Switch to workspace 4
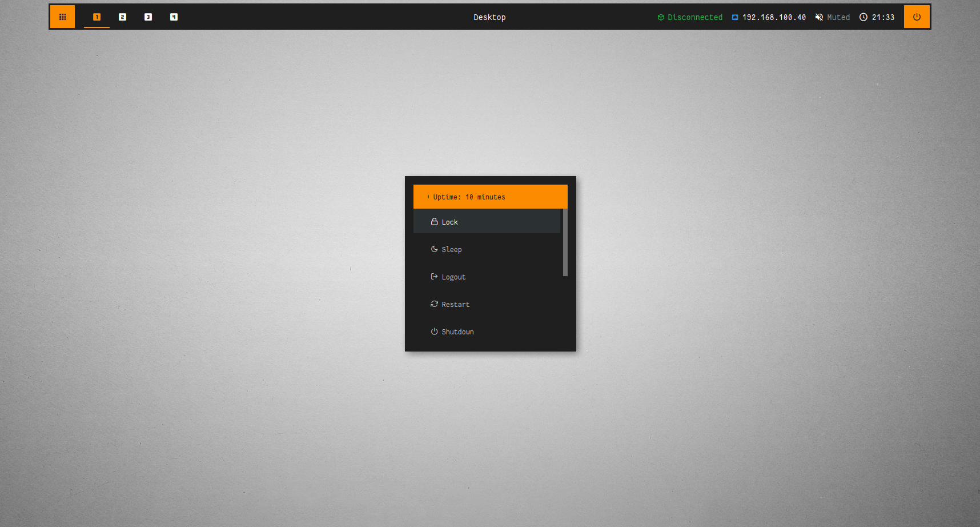 click(x=174, y=17)
